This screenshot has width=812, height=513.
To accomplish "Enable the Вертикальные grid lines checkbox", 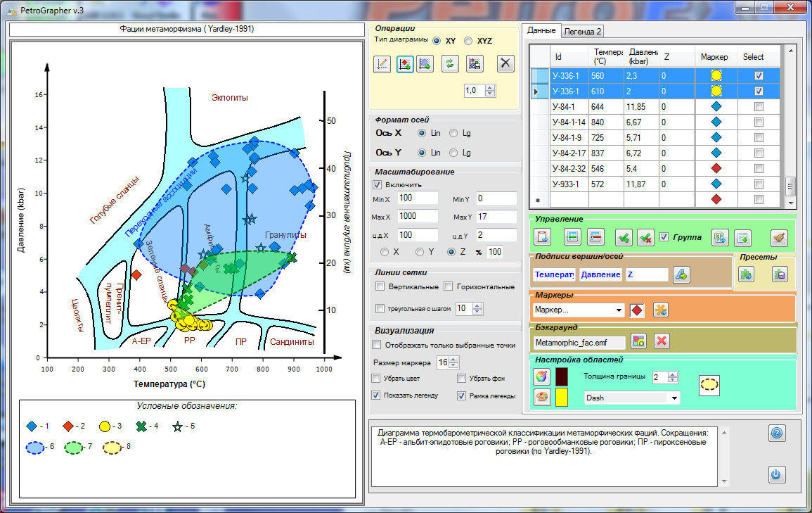I will click(380, 286).
